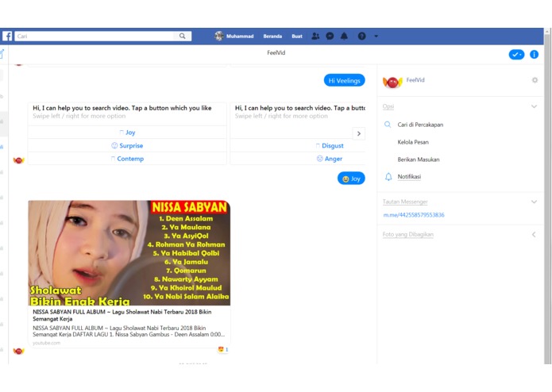552x392 pixels.
Task: Expand the Foto yang Dibagikan chevron
Action: (x=534, y=235)
